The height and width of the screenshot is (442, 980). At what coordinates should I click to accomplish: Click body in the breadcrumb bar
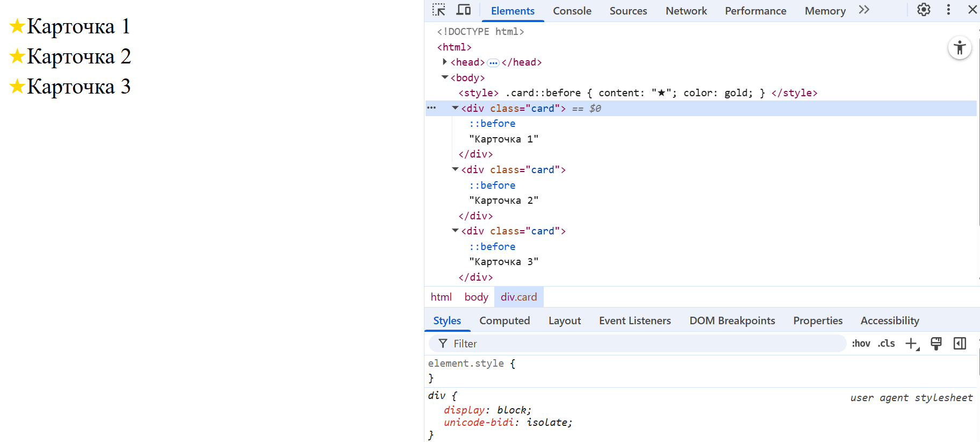pos(476,297)
